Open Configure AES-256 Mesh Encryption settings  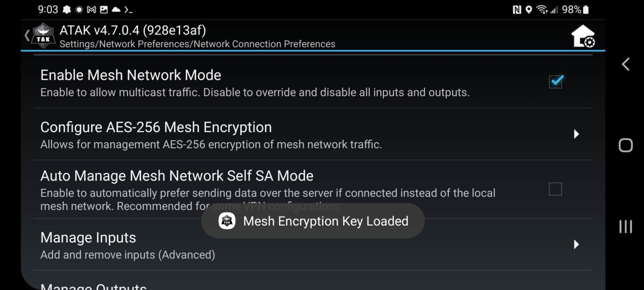(156, 128)
